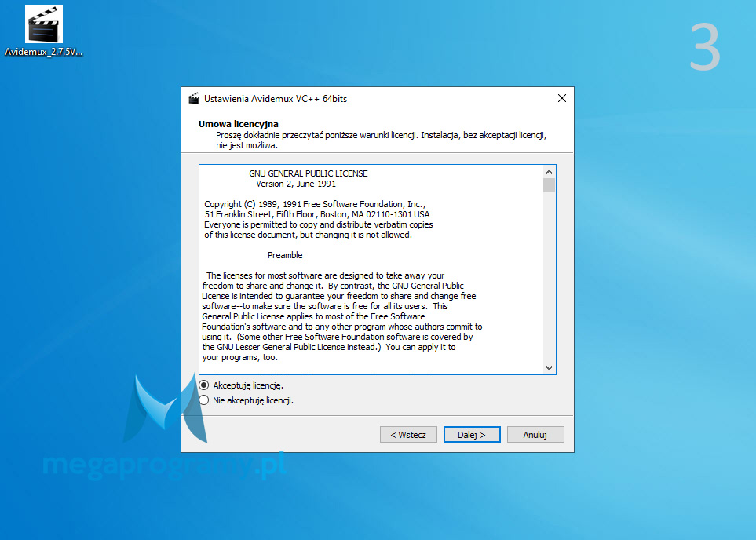Screen dimensions: 756x540
Task: Click 'GNU GENERAL PUBLIC LICENSE' heading text
Action: click(308, 173)
